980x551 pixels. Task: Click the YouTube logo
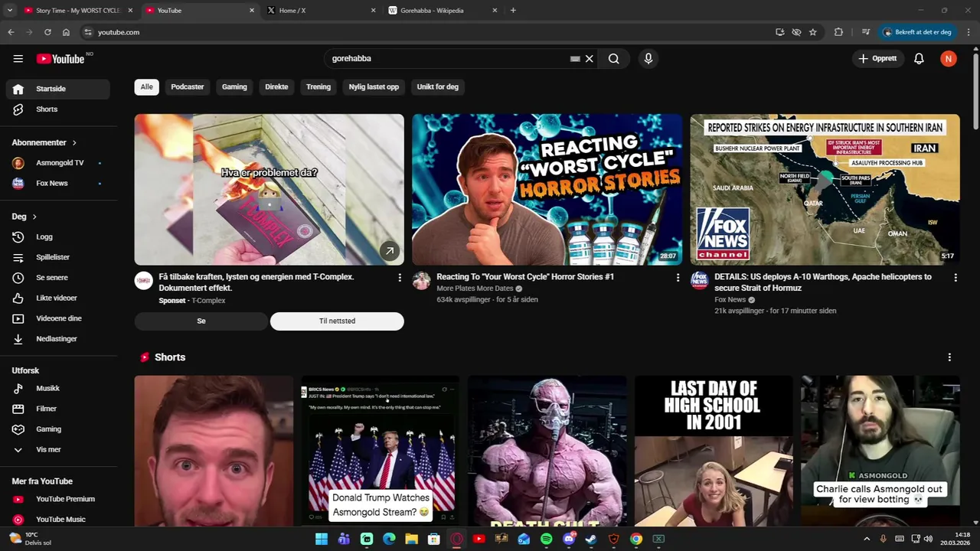point(60,59)
